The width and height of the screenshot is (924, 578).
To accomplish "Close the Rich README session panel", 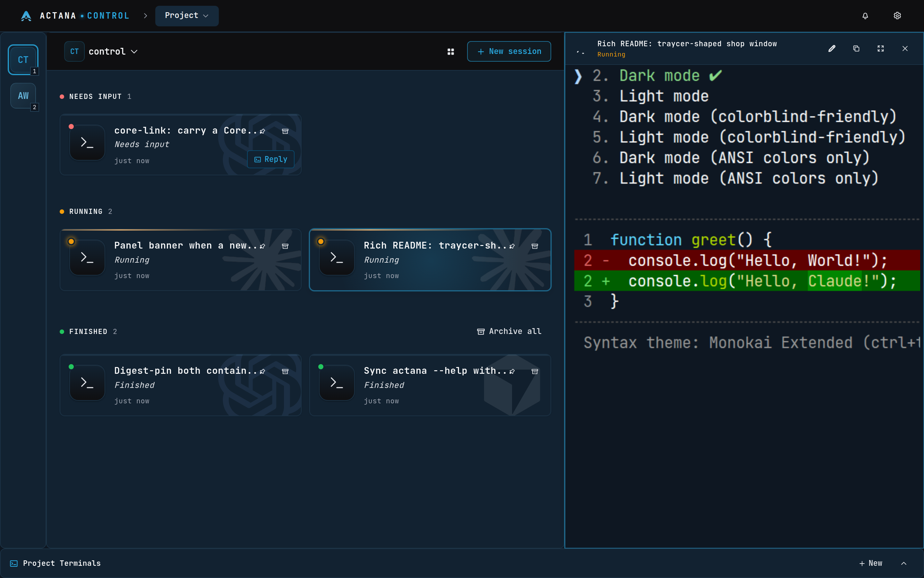I will click(905, 48).
